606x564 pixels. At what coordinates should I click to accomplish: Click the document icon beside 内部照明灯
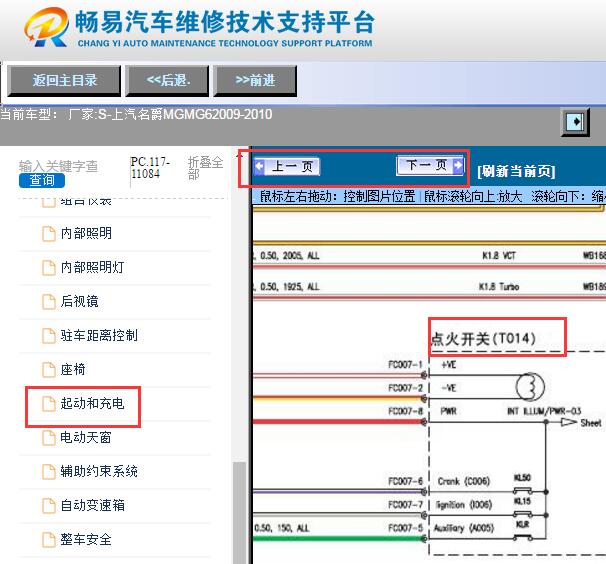49,268
